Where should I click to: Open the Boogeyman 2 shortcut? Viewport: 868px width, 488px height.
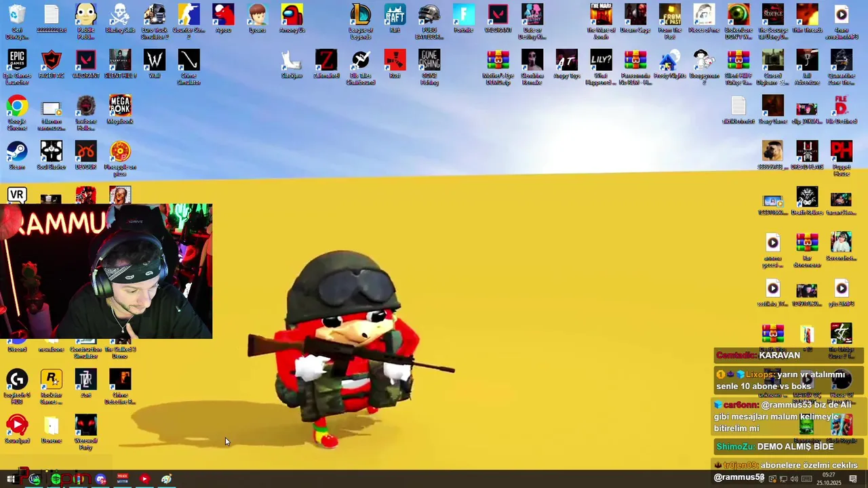click(704, 67)
